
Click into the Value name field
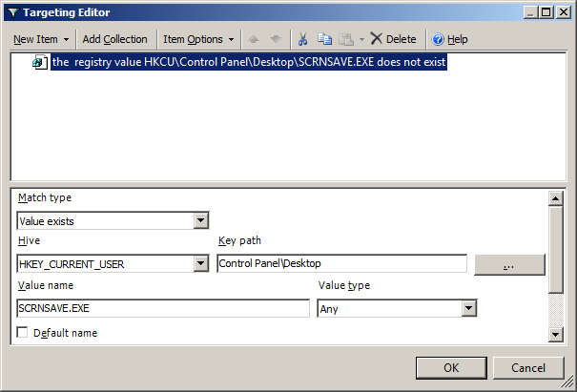click(163, 308)
